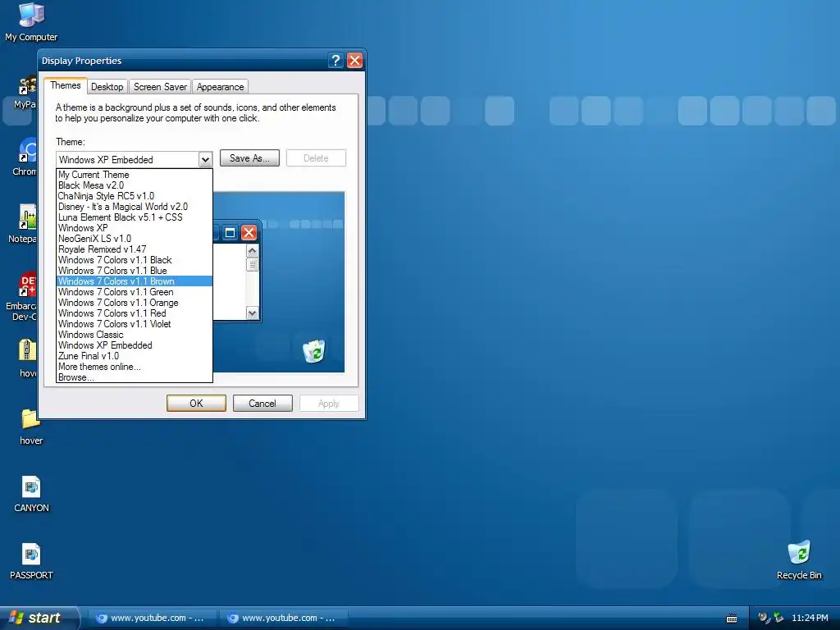Choose My Current Theme from list
The image size is (840, 630).
[x=135, y=175]
